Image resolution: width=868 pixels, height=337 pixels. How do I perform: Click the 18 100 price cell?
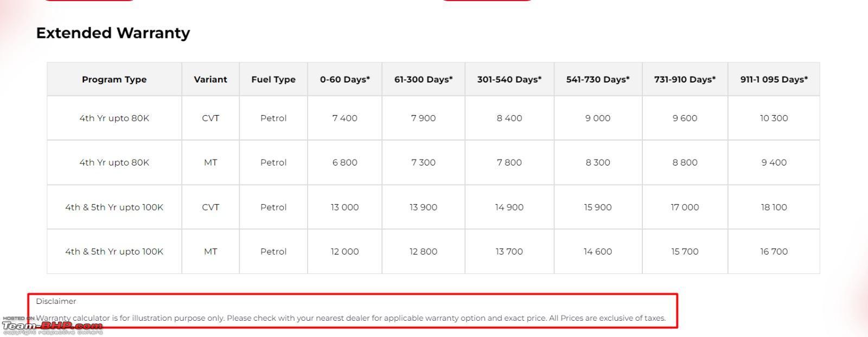point(774,207)
